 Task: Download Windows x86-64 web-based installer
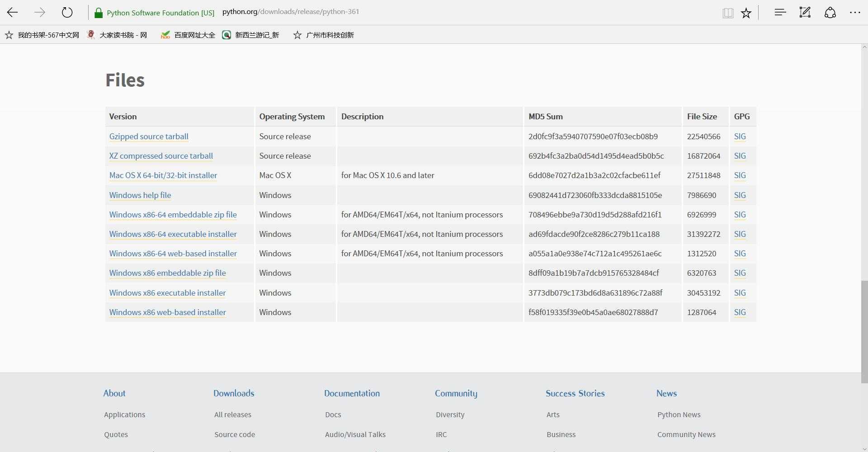point(173,254)
